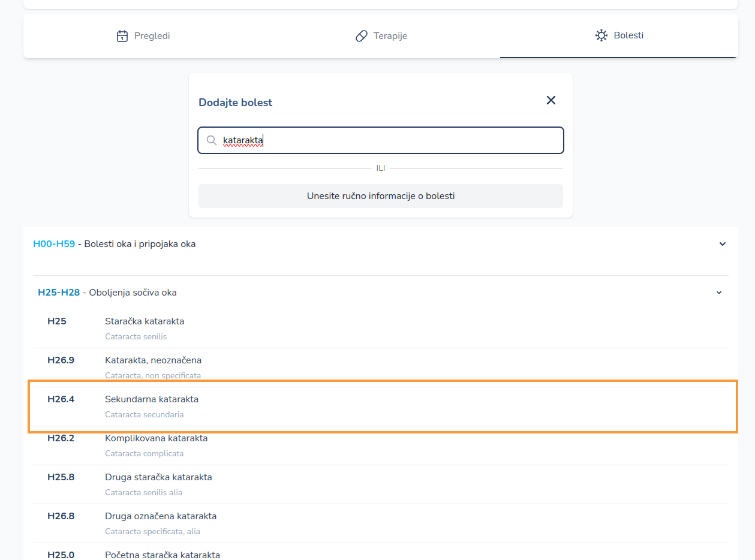Open the H25-H28 section link
The width and height of the screenshot is (755, 560).
[58, 292]
